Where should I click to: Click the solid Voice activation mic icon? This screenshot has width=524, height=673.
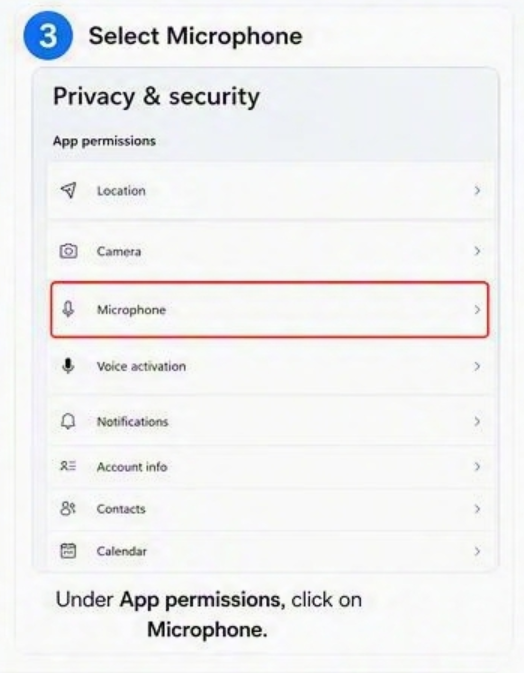click(68, 366)
